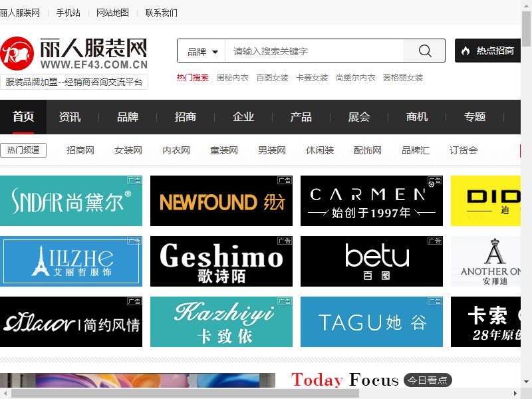
Task: Go to the 商机 navigation item
Action: pyautogui.click(x=417, y=117)
